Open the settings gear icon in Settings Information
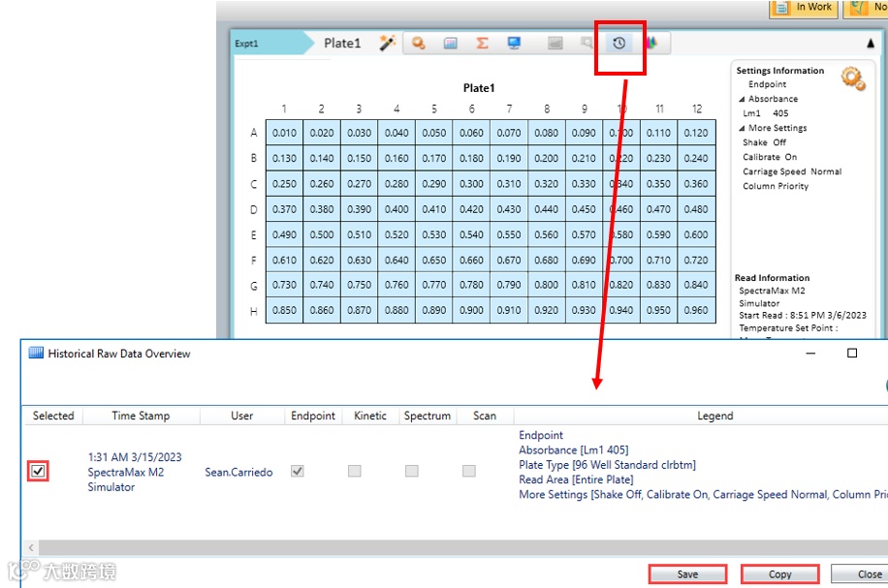The height and width of the screenshot is (588, 888). [853, 78]
